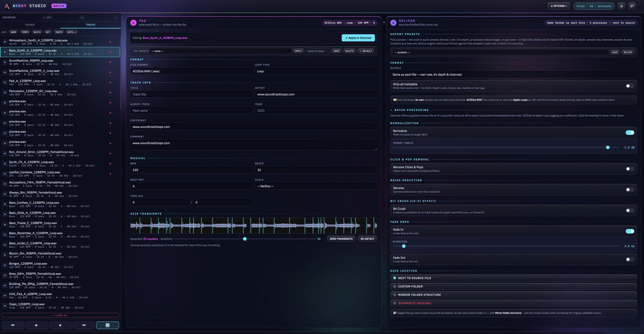Select Custom Folder save location
644x334 pixels.
(x=514, y=286)
